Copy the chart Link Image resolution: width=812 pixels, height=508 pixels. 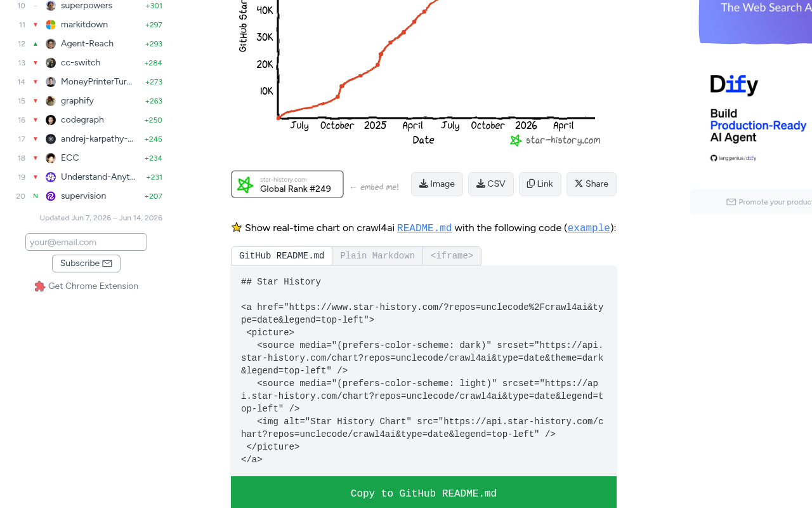(x=540, y=184)
